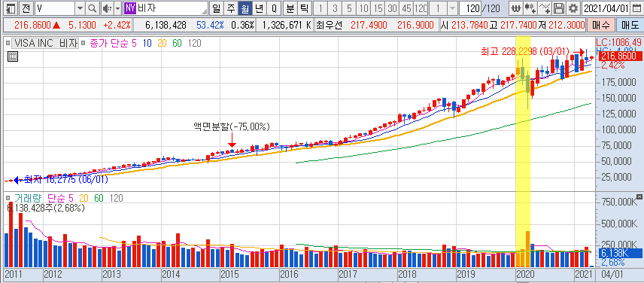Click the panel collapse icon at toolbar start
This screenshot has height=283, width=644.
pos(11,8)
